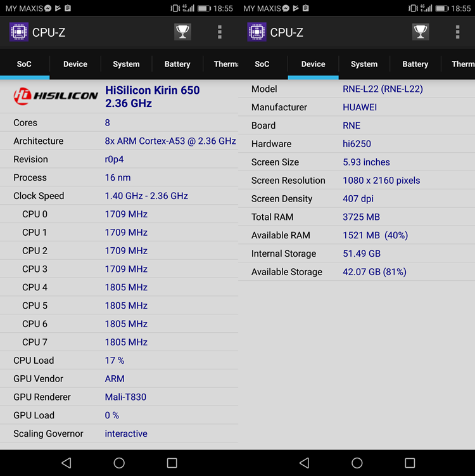Tap the Cores value 8
475x476 pixels.
click(x=108, y=122)
